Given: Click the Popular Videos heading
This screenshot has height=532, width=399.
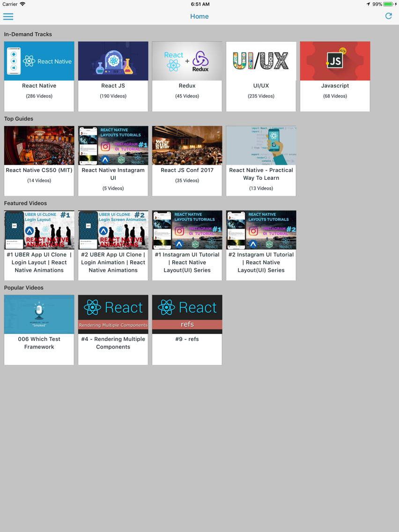Looking at the screenshot, I should click(24, 288).
